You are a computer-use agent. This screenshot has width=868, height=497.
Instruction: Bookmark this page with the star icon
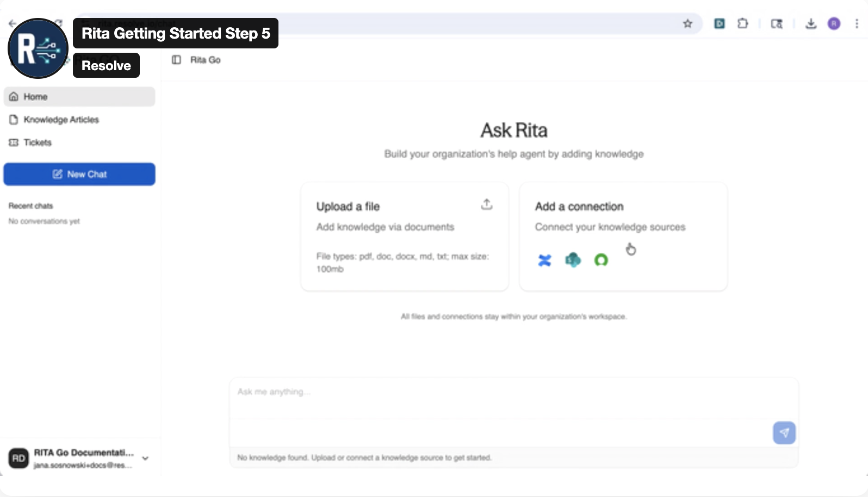(687, 23)
